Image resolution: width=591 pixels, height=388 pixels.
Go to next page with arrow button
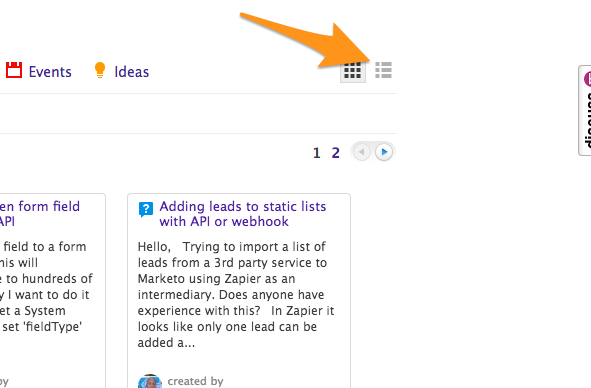coord(384,152)
